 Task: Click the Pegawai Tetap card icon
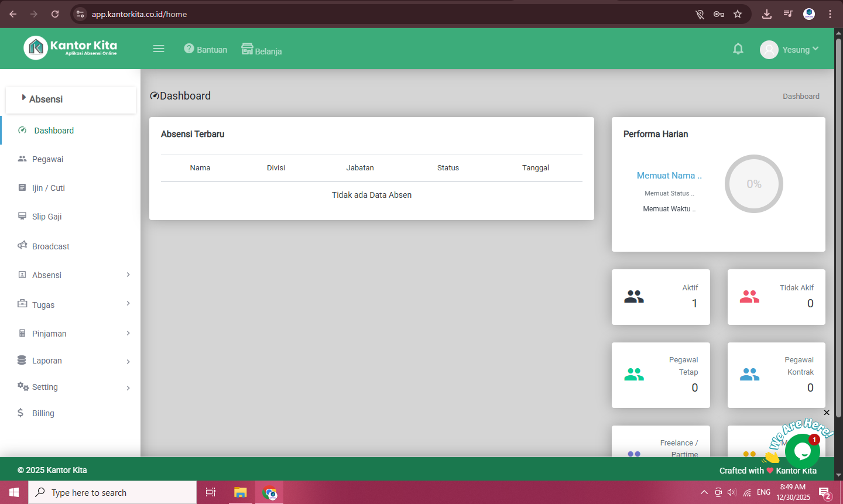pos(633,375)
